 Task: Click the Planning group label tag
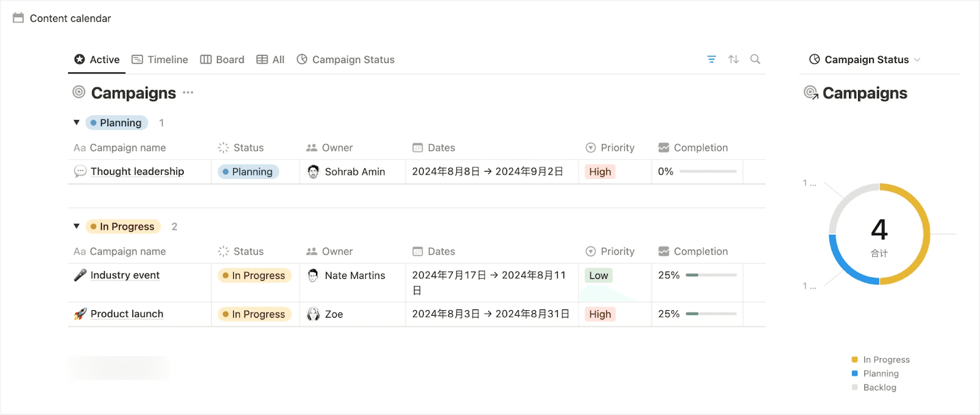pos(117,123)
